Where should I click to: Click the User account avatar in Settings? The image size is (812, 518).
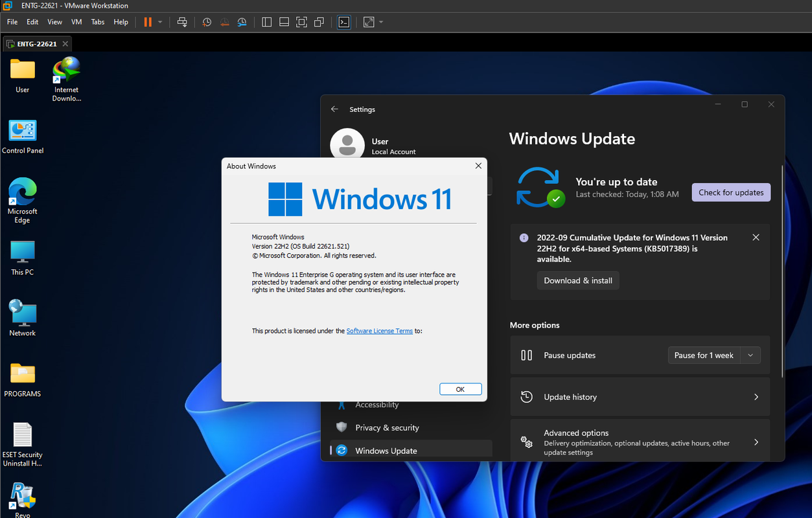347,144
